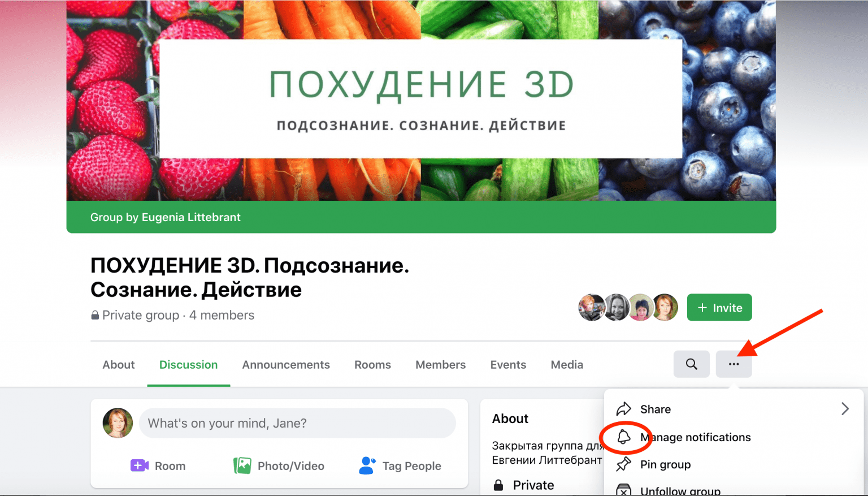Click the Share arrow icon in menu
This screenshot has height=496, width=868.
click(623, 409)
